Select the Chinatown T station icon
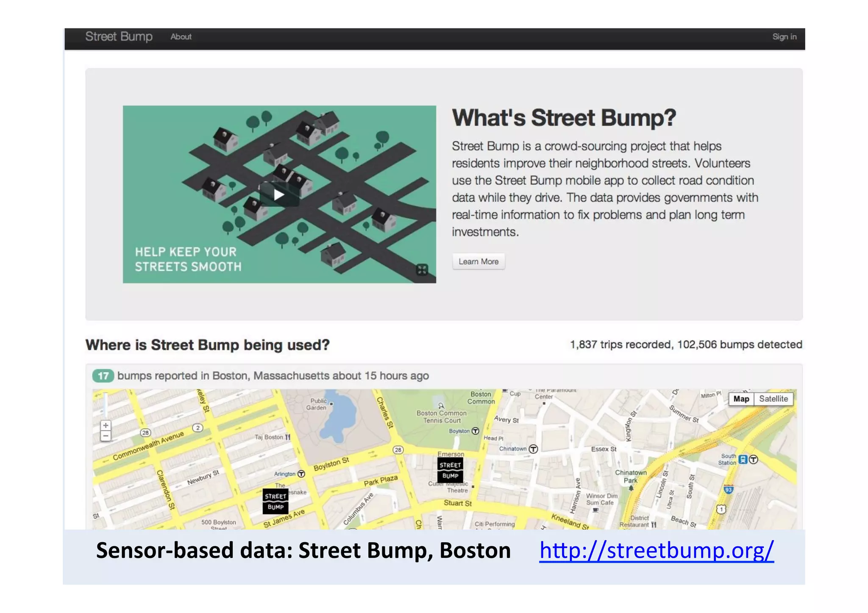868x613 pixels. (534, 449)
